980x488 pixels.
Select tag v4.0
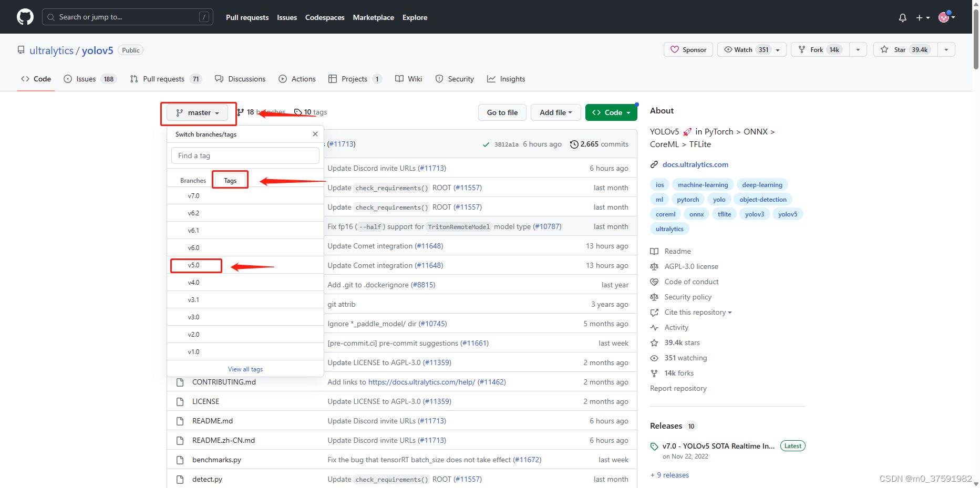(245, 282)
